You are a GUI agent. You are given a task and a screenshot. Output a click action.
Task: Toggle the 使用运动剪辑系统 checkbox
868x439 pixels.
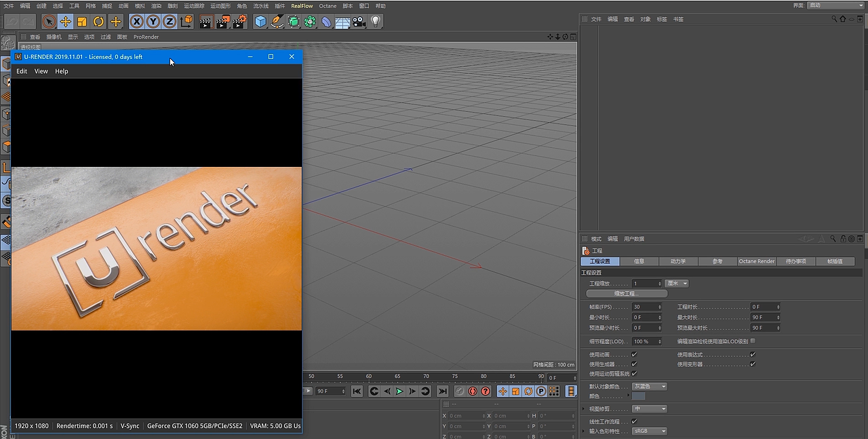pos(635,374)
